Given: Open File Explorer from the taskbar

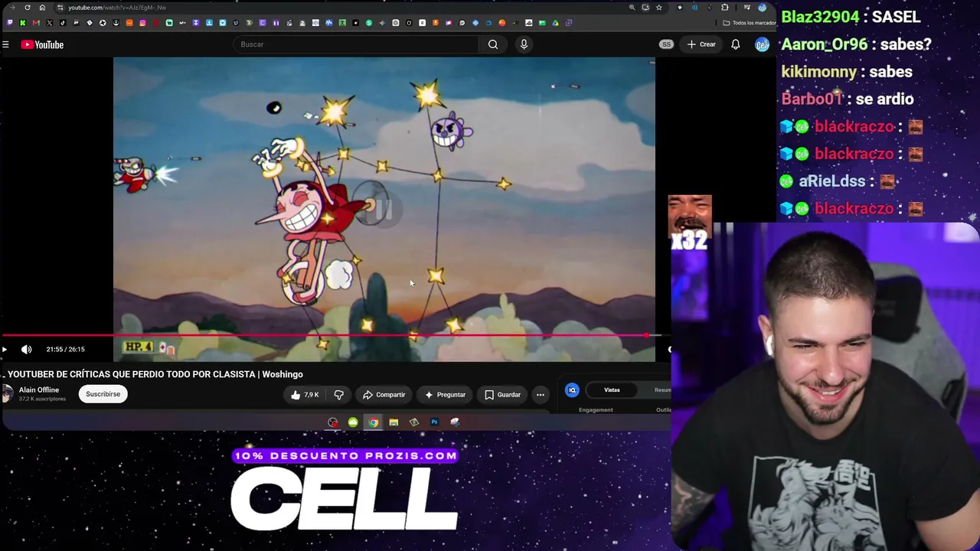Looking at the screenshot, I should coord(394,422).
